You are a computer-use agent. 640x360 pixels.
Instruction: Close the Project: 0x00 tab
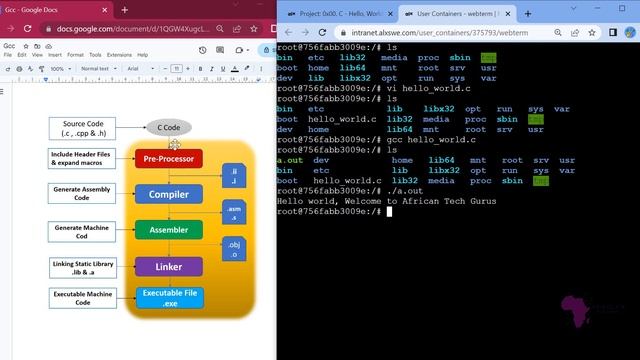tap(390, 14)
